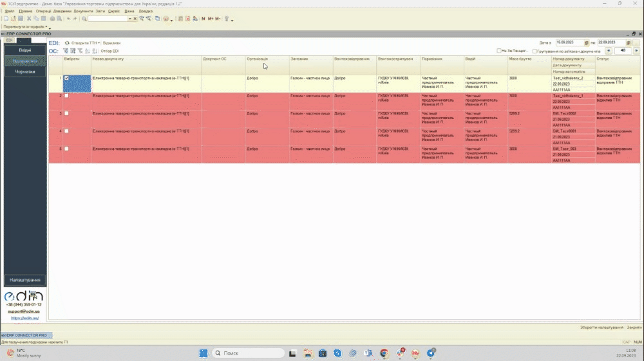Open calendar picker for end date 22.09.2023
The image size is (644, 361).
point(629,42)
